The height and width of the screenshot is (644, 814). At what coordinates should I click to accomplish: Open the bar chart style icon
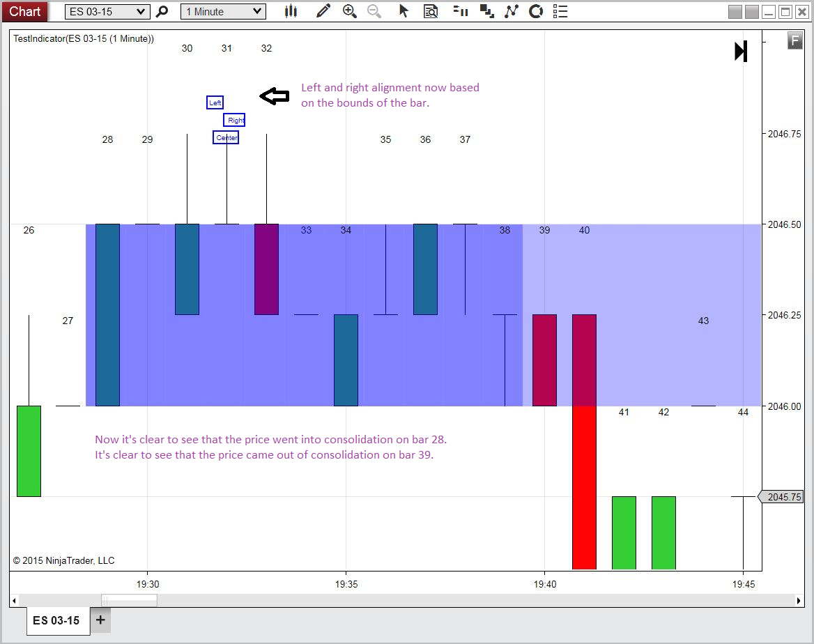click(x=291, y=11)
